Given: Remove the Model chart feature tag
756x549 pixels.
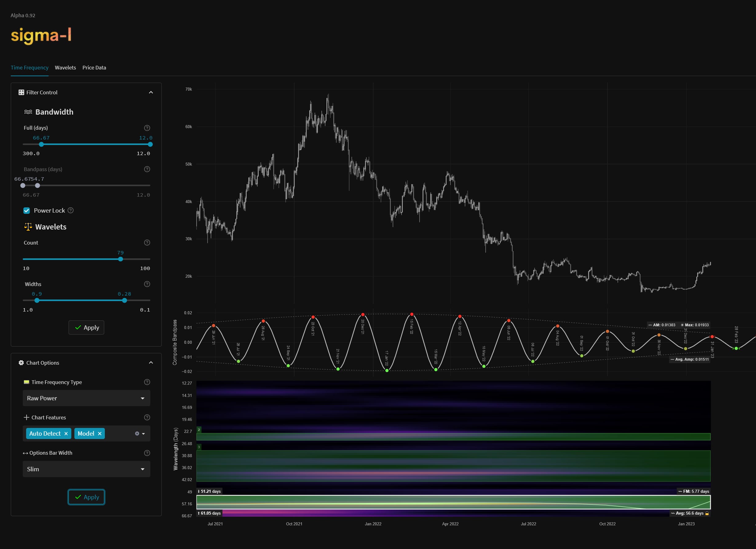Looking at the screenshot, I should 100,434.
